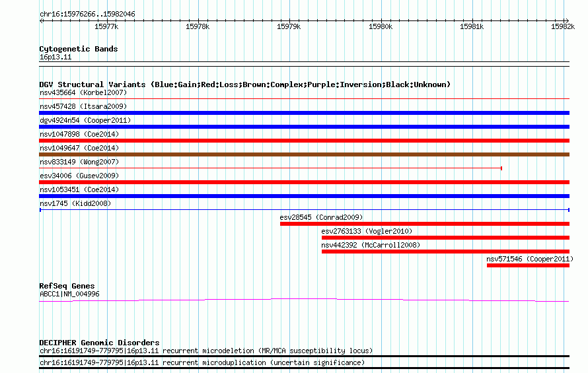
Task: Click the RefSeq Genes track title
Action: coord(67,286)
